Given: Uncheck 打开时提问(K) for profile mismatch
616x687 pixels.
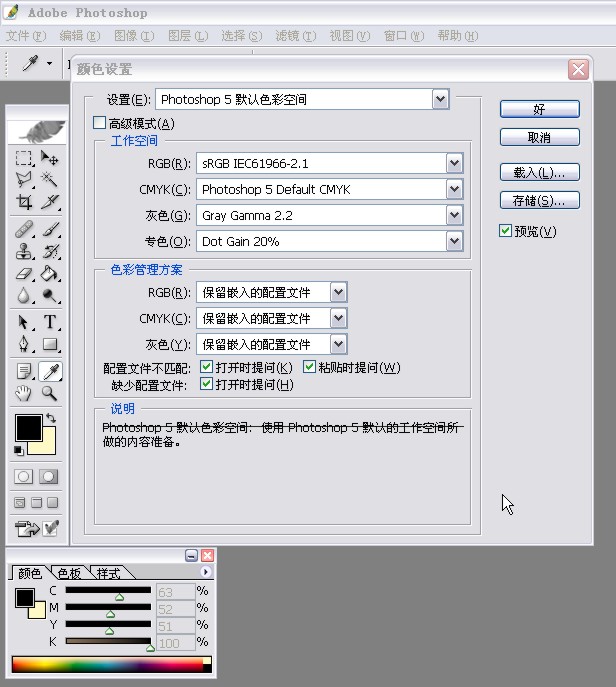Looking at the screenshot, I should [206, 366].
